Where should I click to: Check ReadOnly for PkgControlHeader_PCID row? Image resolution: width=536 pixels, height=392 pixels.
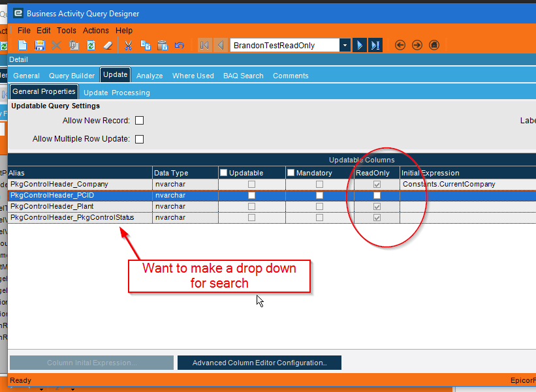[377, 195]
